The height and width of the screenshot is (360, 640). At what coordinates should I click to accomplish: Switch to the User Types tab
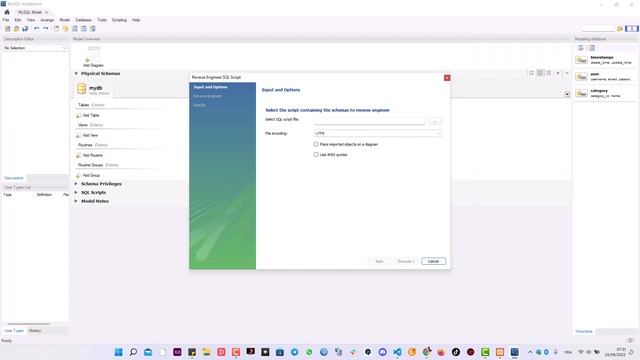coord(14,331)
